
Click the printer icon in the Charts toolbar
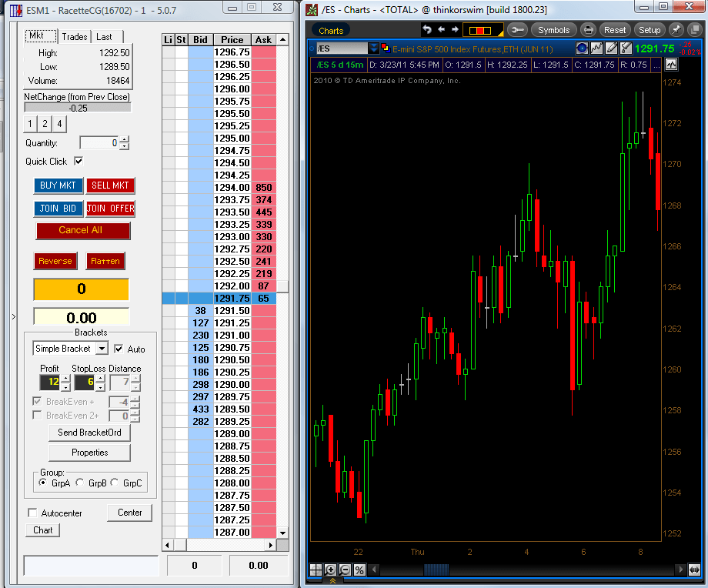pyautogui.click(x=589, y=29)
